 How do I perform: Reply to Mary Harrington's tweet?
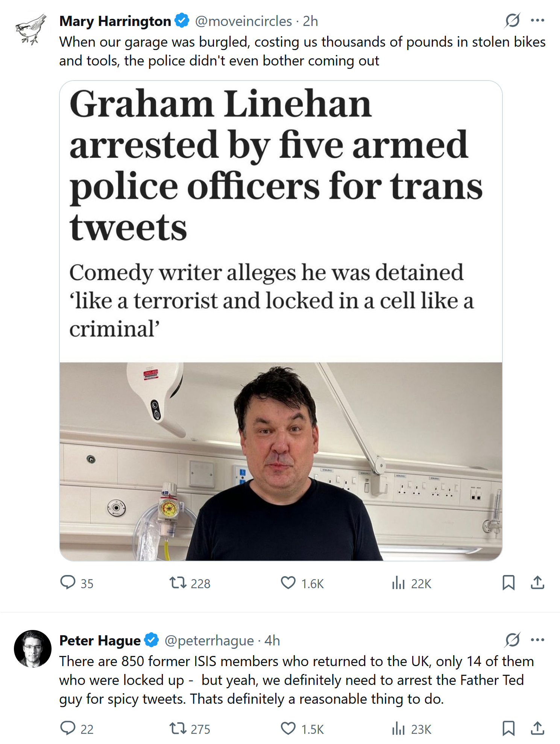68,583
